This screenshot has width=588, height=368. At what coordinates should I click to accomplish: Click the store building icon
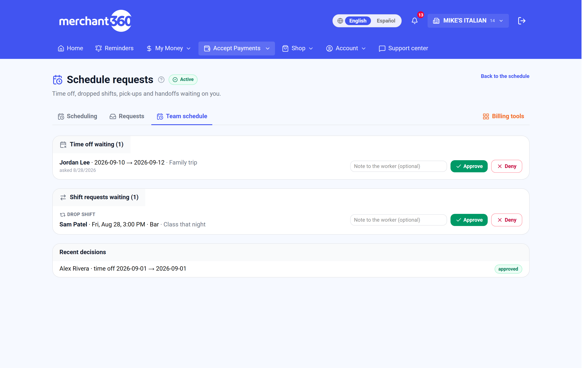(x=436, y=21)
